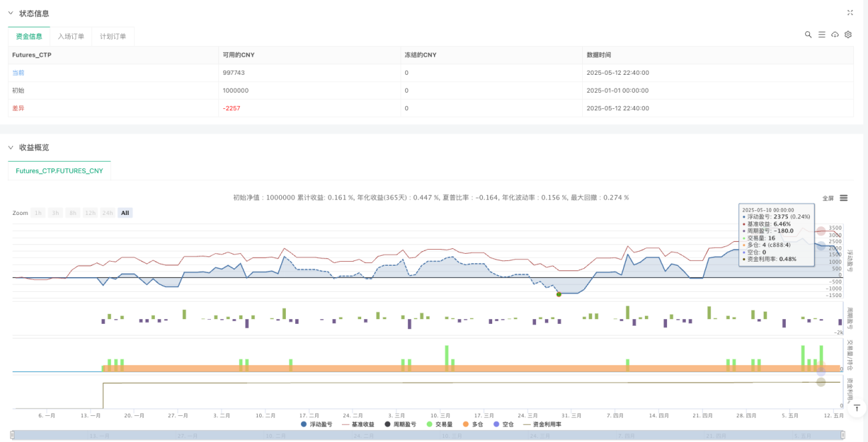This screenshot has height=442, width=868.
Task: Click the cloud download icon
Action: (x=835, y=35)
